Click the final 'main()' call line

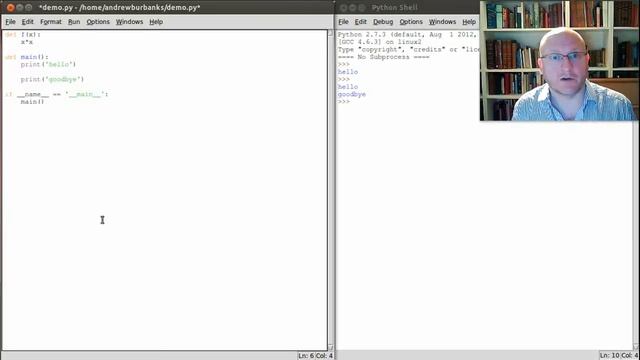tap(32, 101)
